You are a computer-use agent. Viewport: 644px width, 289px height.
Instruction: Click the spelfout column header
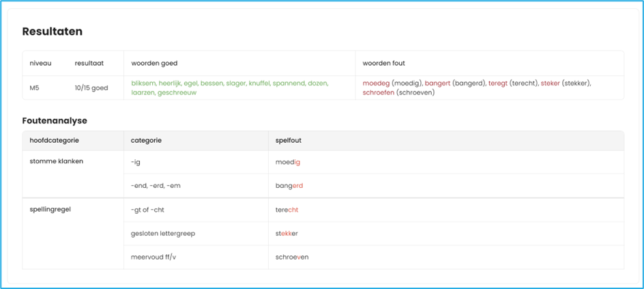point(289,140)
